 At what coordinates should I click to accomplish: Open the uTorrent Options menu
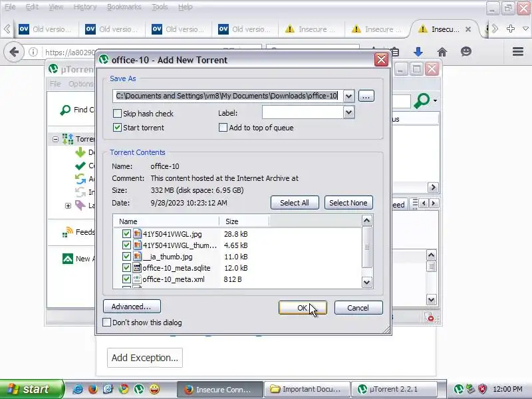coord(80,84)
